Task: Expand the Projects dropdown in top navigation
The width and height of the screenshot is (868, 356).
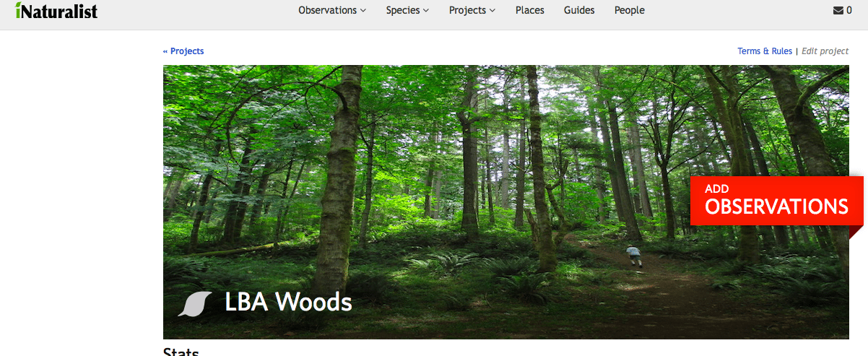Action: [472, 10]
